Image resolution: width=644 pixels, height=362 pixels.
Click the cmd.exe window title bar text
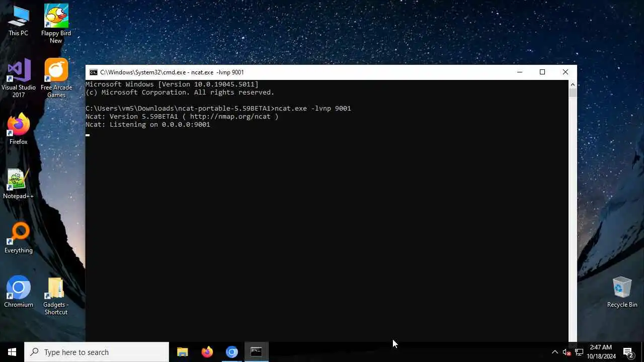172,72
